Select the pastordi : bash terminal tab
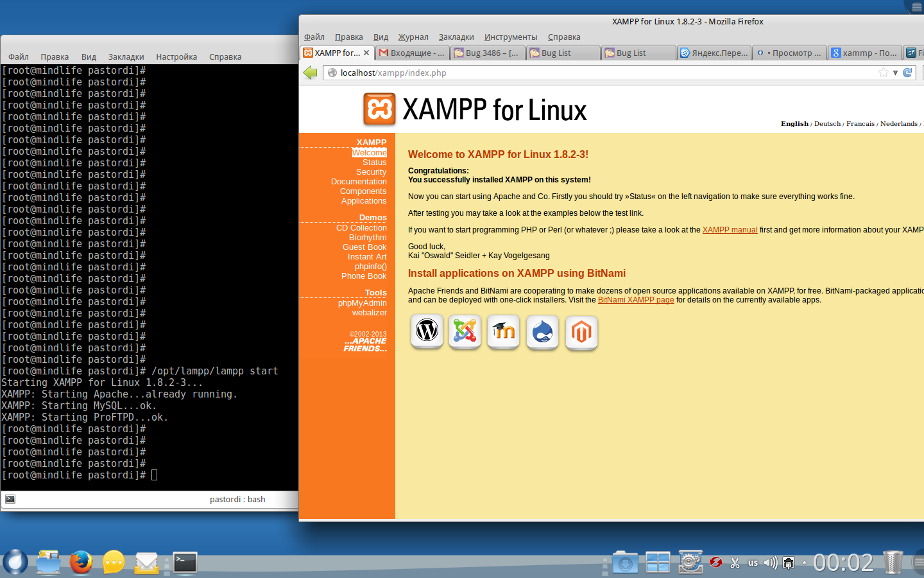Screen dimensions: 924x578 (237, 499)
